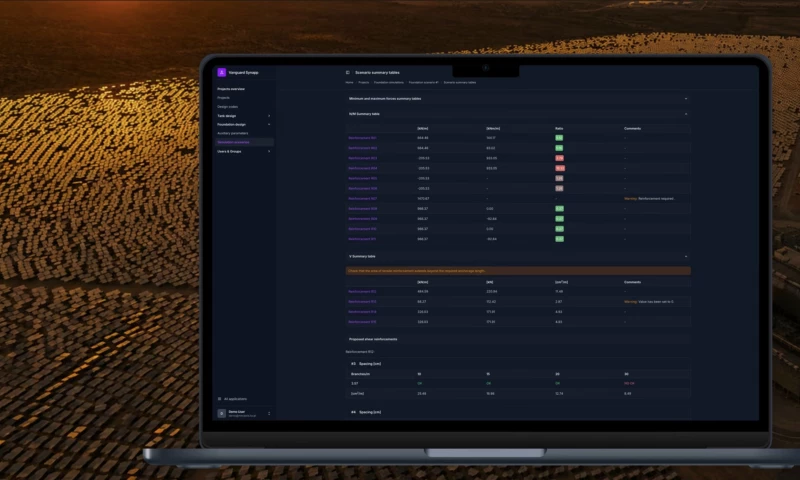Click the 8.49 value in spacing table

628,394
